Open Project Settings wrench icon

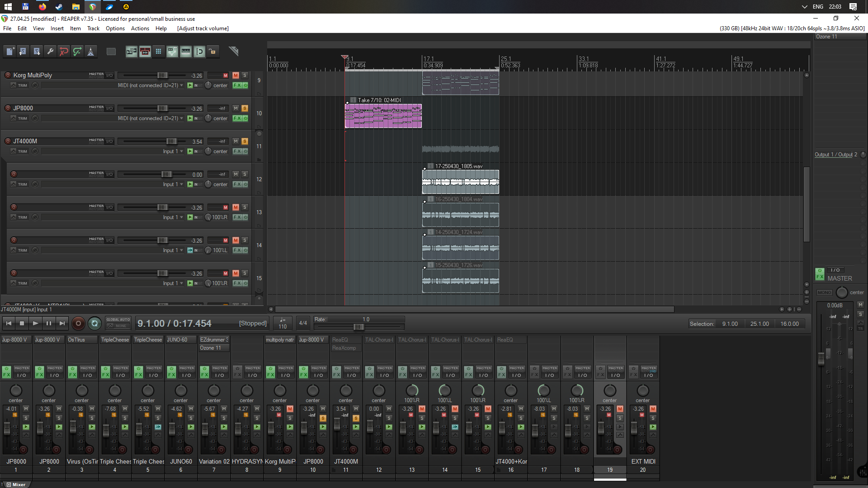pos(50,52)
